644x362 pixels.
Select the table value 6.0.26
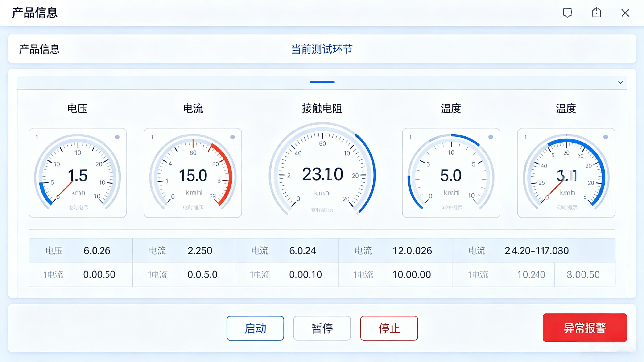click(97, 251)
